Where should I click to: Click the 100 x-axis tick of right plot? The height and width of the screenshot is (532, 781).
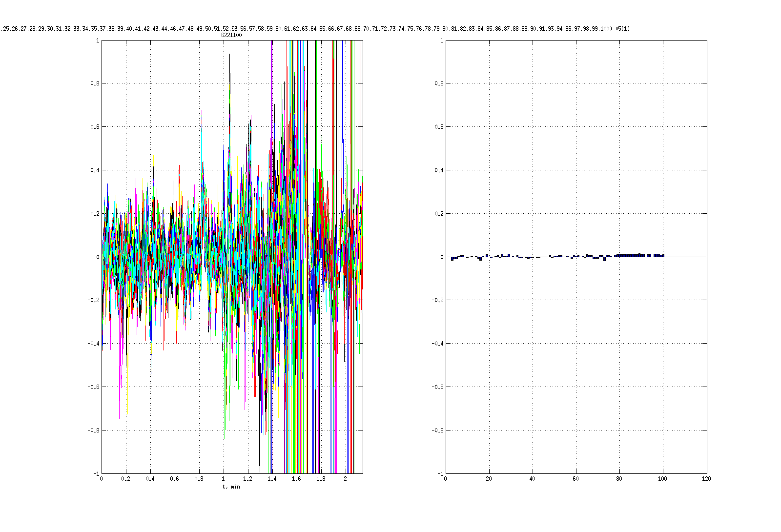(x=662, y=479)
